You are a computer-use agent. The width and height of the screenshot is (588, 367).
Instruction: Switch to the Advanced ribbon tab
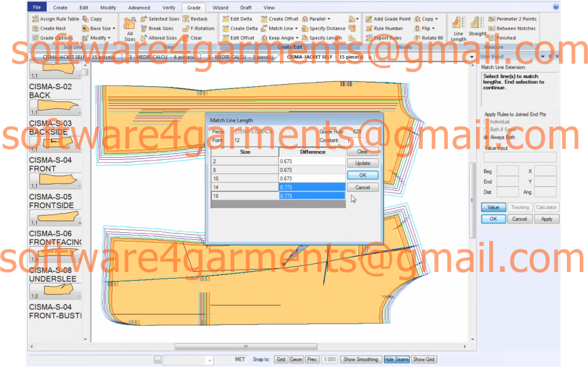[139, 7]
